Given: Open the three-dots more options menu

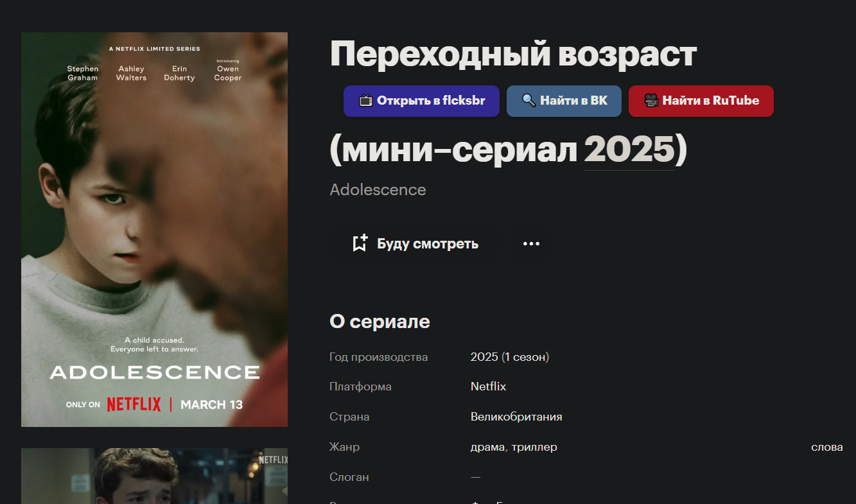Looking at the screenshot, I should (x=531, y=244).
